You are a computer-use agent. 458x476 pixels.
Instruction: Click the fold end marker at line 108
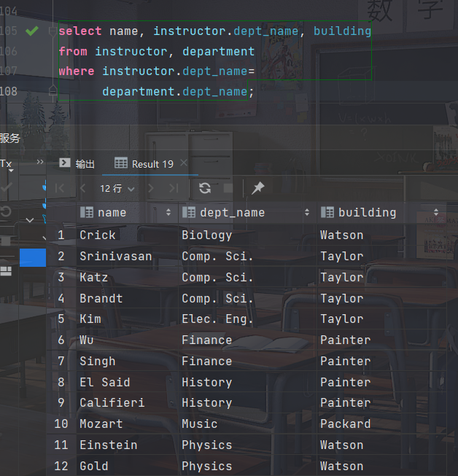tap(53, 91)
